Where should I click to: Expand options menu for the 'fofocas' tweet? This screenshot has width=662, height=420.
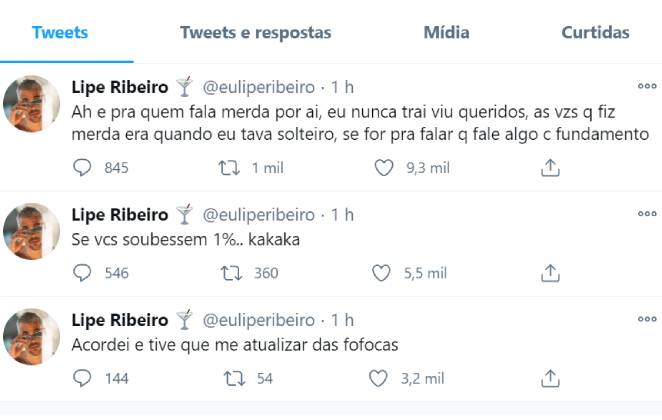(x=648, y=318)
